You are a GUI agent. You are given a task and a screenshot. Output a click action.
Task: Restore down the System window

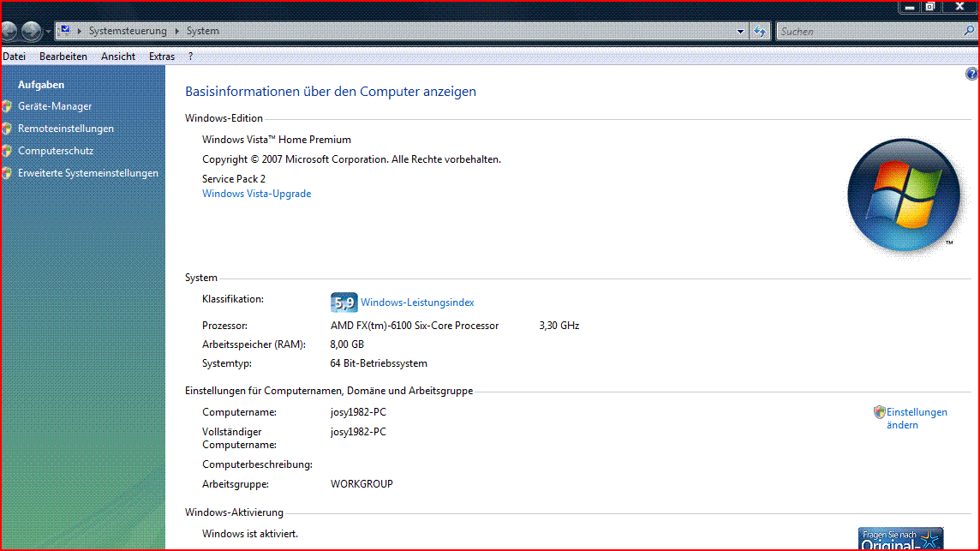930,7
